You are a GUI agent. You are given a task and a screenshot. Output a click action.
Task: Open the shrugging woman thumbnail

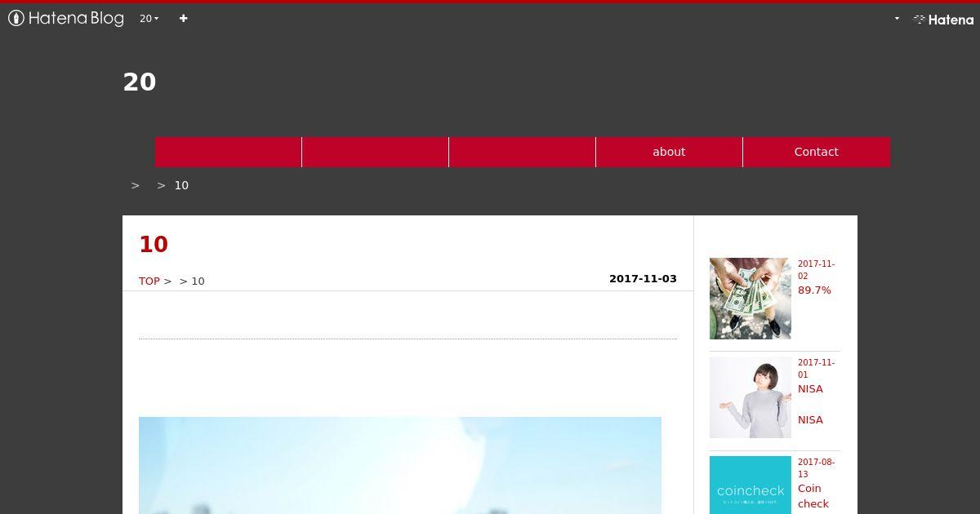coord(751,397)
